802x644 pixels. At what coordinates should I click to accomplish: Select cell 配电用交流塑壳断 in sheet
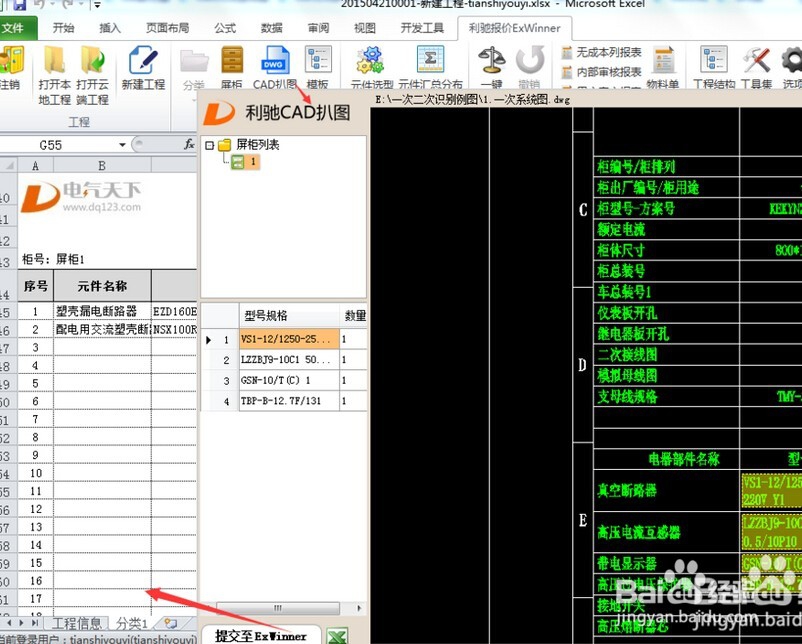pos(102,329)
